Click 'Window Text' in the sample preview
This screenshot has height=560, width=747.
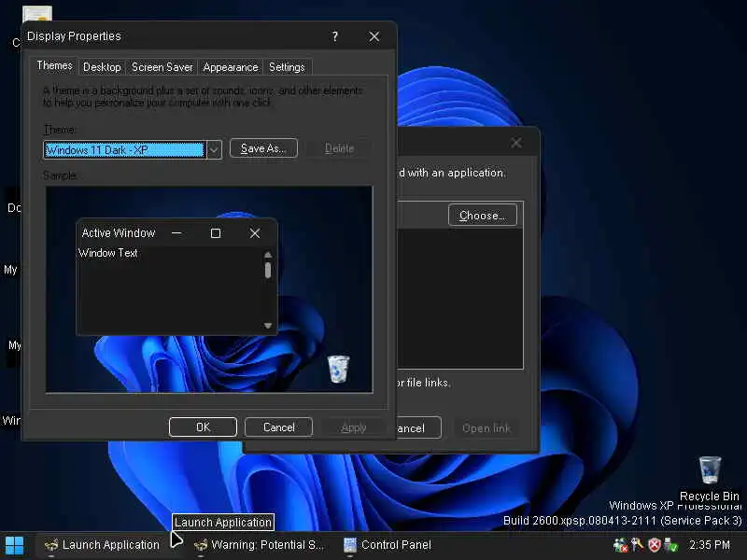click(108, 253)
